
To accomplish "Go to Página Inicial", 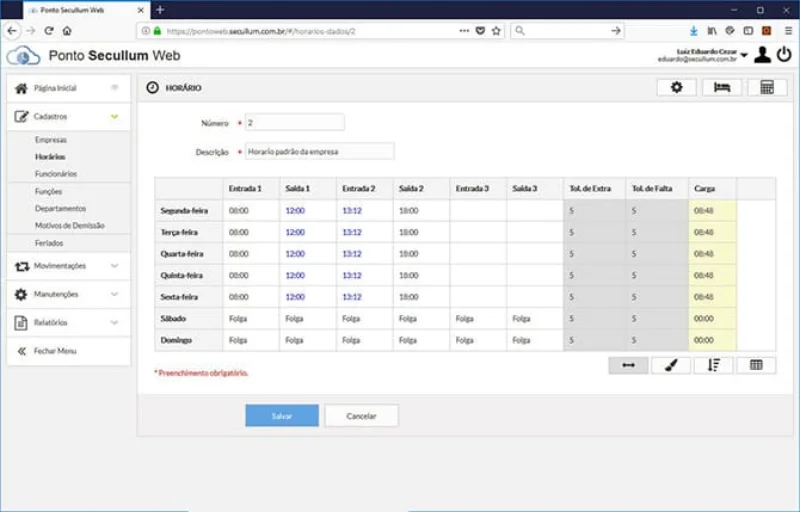I will click(54, 88).
